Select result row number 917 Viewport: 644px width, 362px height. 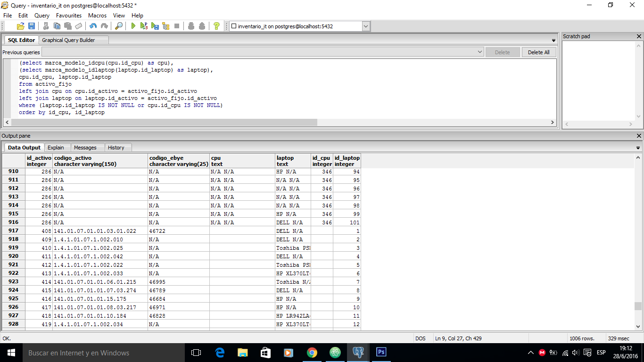[13, 231]
